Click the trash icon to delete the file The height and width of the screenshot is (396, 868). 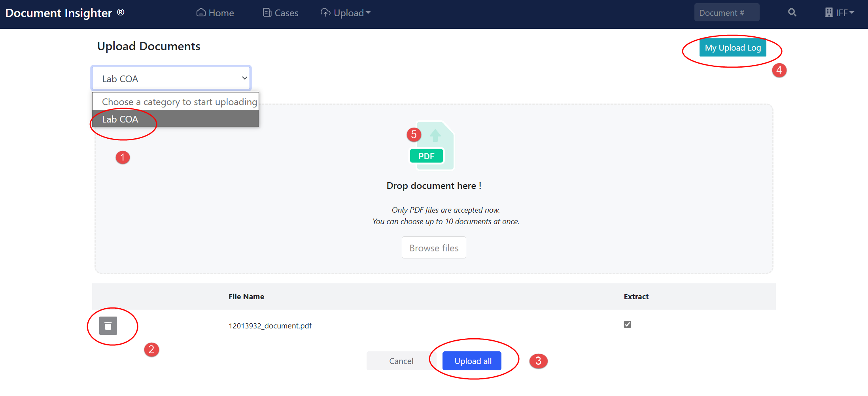pyautogui.click(x=108, y=326)
